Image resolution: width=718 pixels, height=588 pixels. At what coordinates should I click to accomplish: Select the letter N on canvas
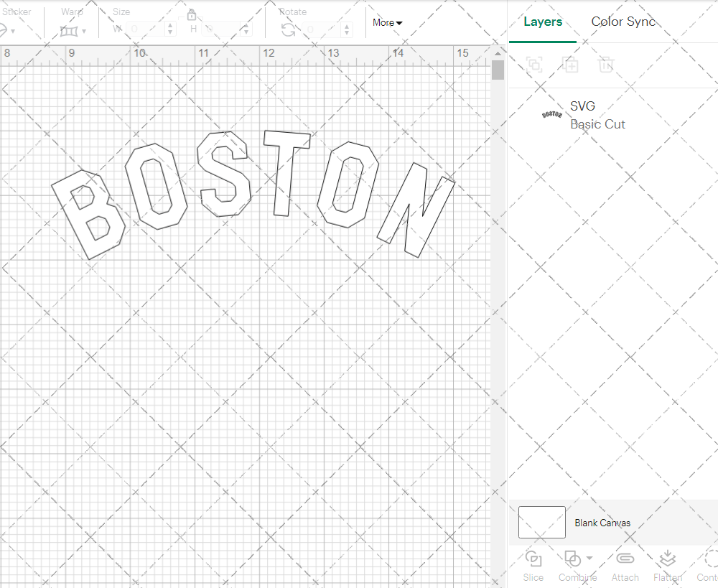tap(416, 210)
